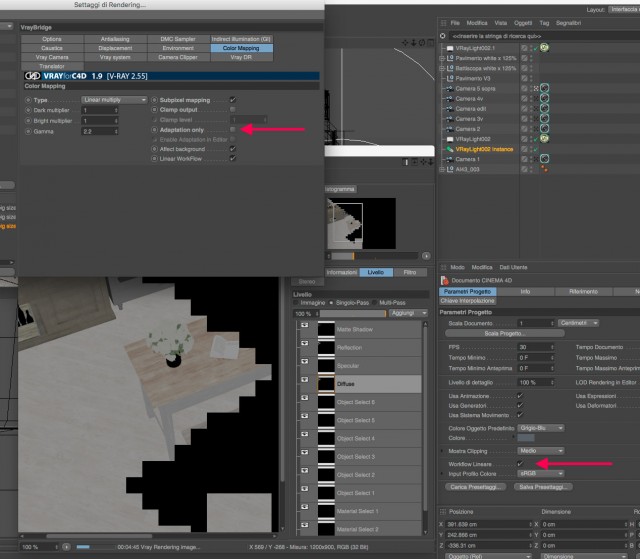Open the Type Linear multiply dropdown
Viewport: 640px width, 559px height.
point(114,100)
